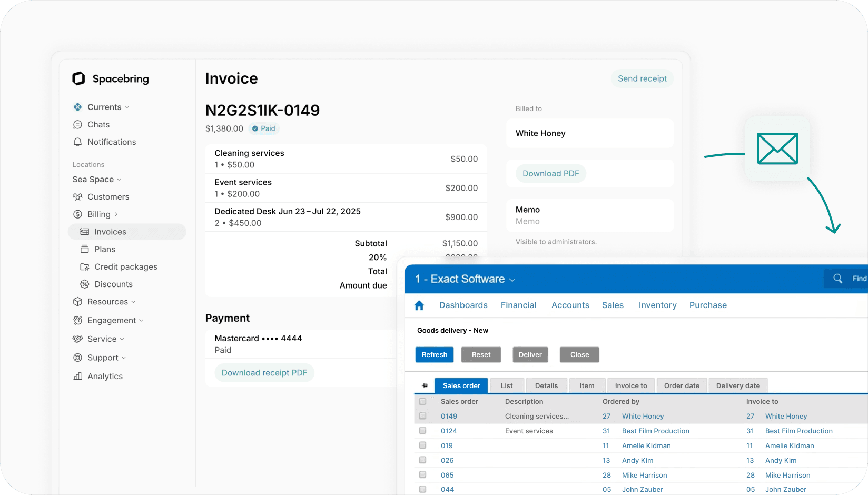The image size is (868, 495).
Task: Click the Notifications bell icon
Action: pos(77,142)
